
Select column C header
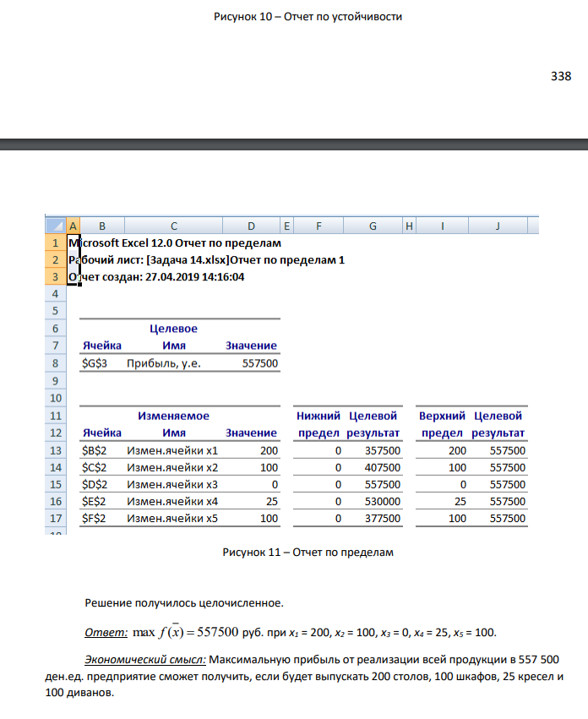point(174,226)
